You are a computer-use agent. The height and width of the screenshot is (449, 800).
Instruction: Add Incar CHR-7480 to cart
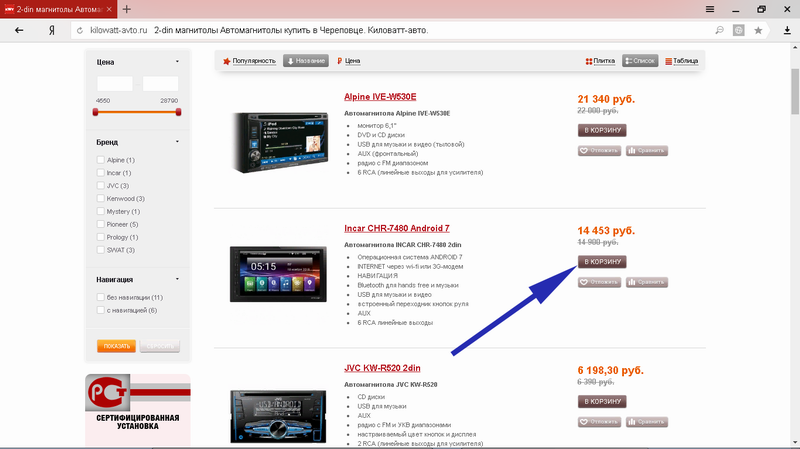click(x=602, y=262)
